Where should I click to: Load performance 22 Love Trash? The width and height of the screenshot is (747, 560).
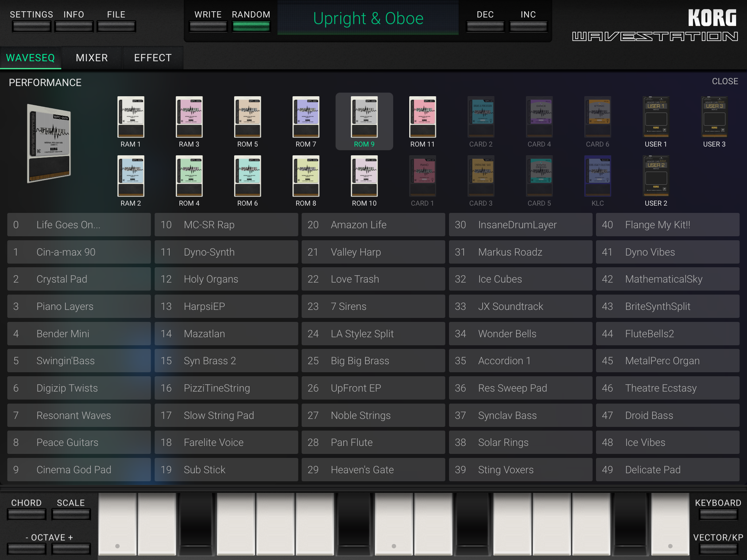373,279
